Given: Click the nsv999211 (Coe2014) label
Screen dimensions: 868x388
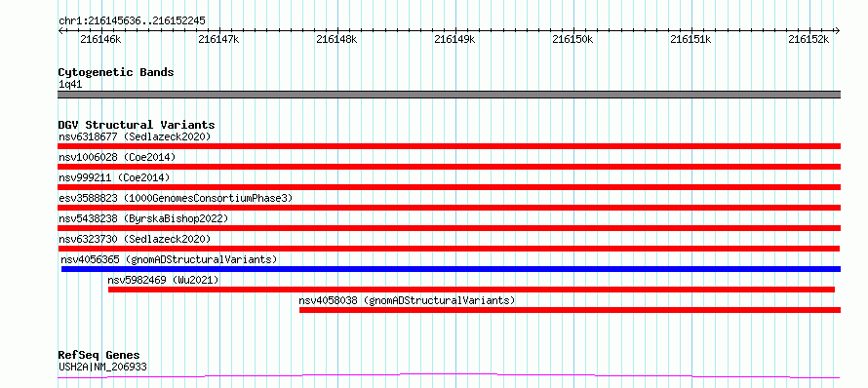Looking at the screenshot, I should click(114, 177).
